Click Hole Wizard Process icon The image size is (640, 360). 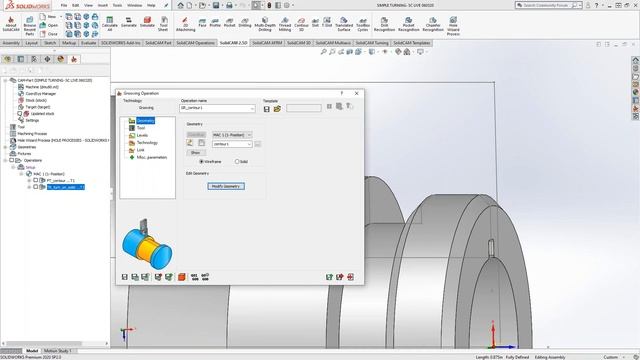(453, 26)
